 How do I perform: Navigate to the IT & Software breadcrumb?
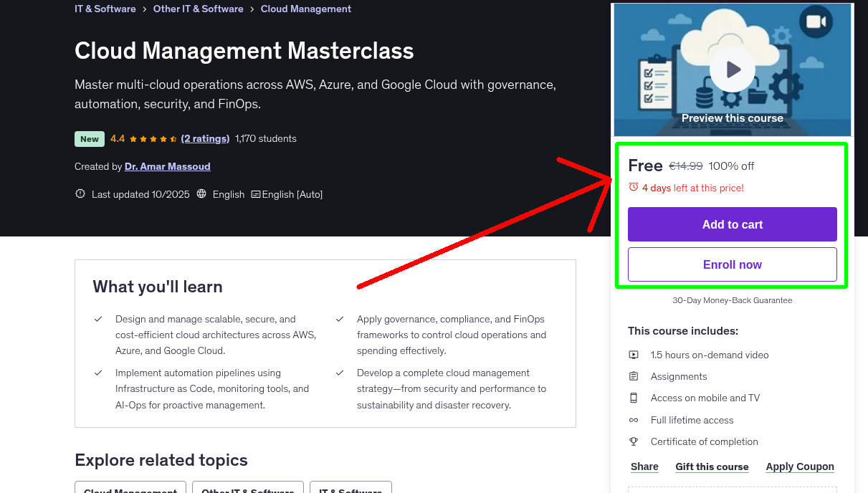tap(105, 9)
